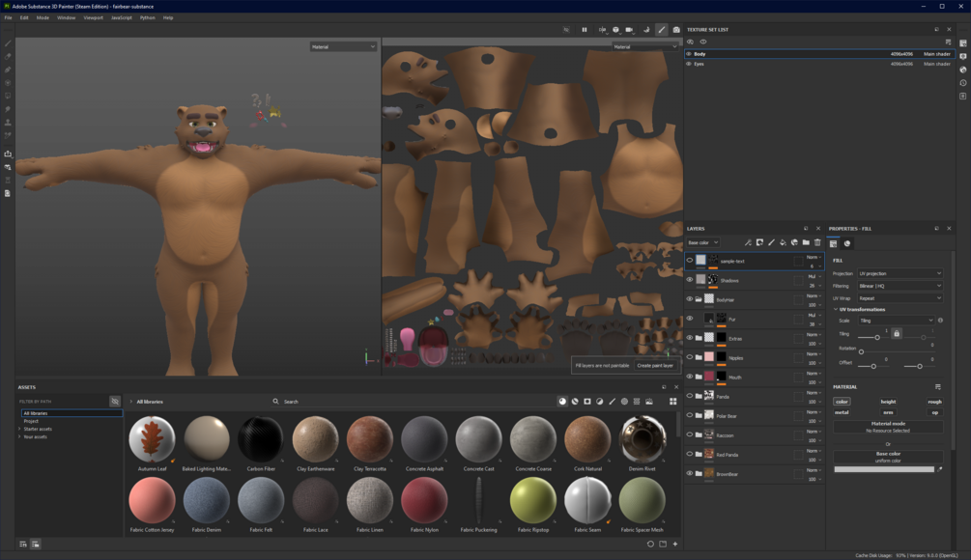Hide the BrownBear layer group

pos(689,473)
